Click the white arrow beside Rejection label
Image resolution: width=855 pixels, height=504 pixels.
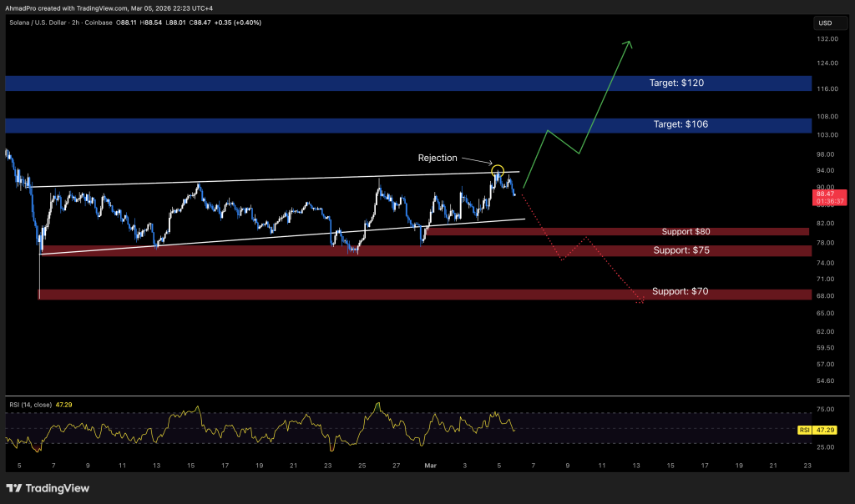point(476,161)
